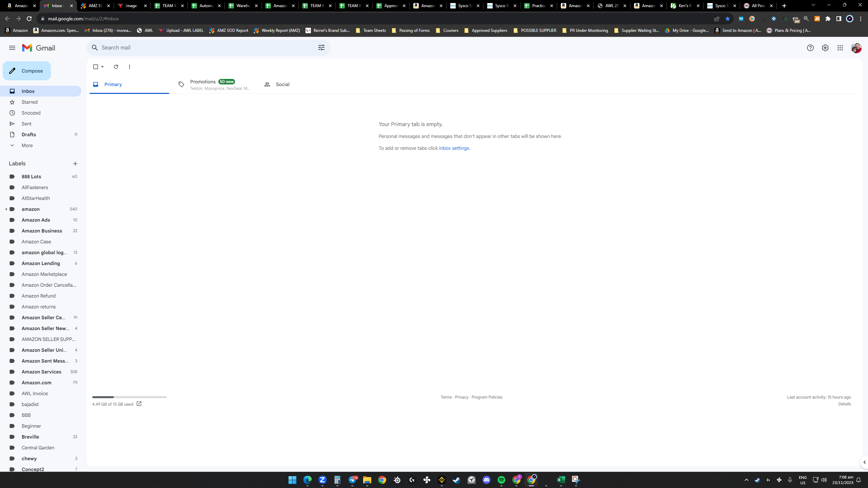Bookmark this tab star icon
This screenshot has width=868, height=488.
[728, 19]
